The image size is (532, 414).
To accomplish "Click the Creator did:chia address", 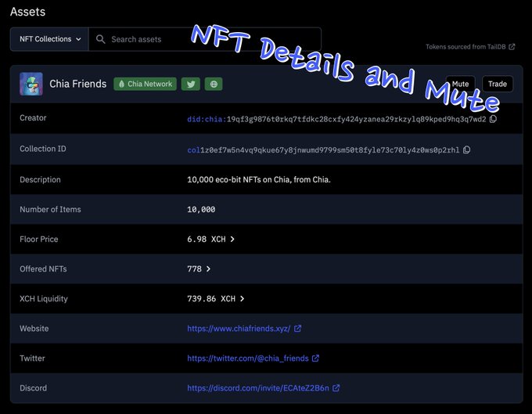I will tap(336, 119).
